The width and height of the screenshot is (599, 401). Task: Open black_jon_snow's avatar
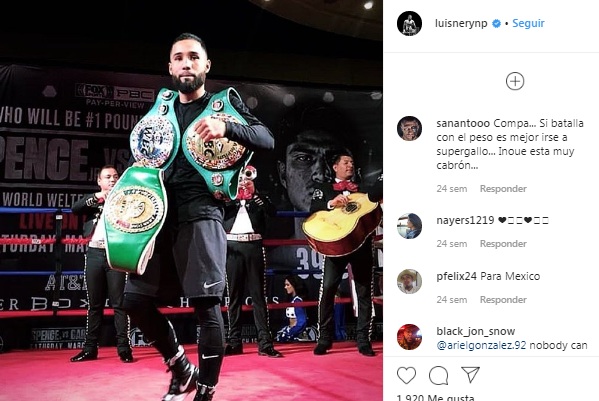410,337
